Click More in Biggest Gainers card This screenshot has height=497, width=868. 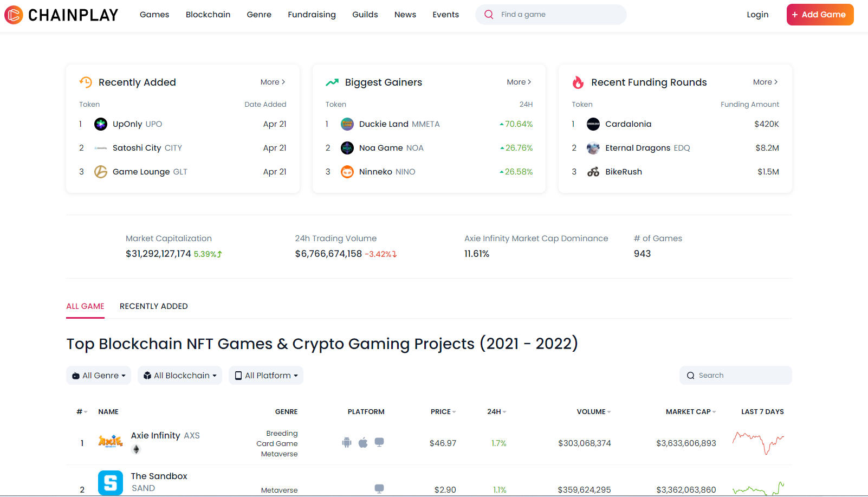[x=519, y=82]
